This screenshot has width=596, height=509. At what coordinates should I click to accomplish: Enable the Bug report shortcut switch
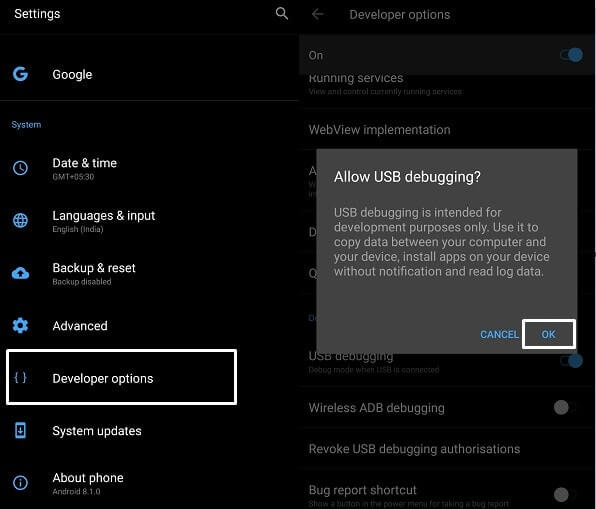[565, 495]
